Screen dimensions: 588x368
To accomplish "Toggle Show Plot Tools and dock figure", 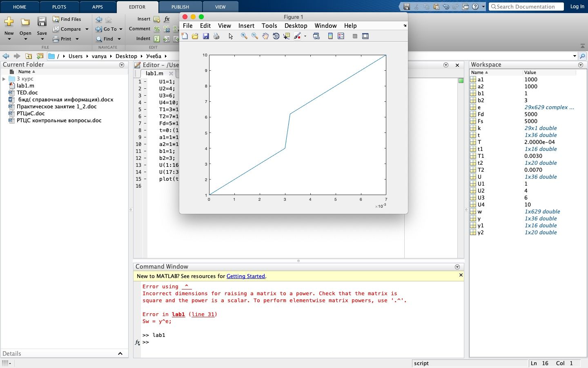I will (365, 36).
